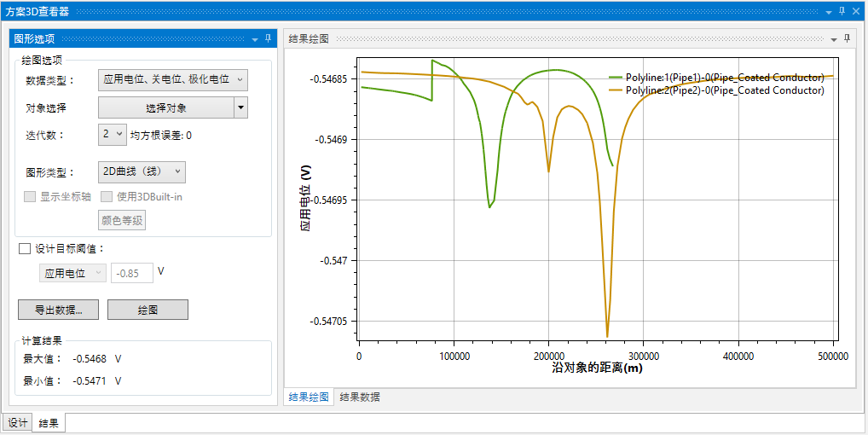
Task: Switch to the 结果数据 tab
Action: click(360, 397)
